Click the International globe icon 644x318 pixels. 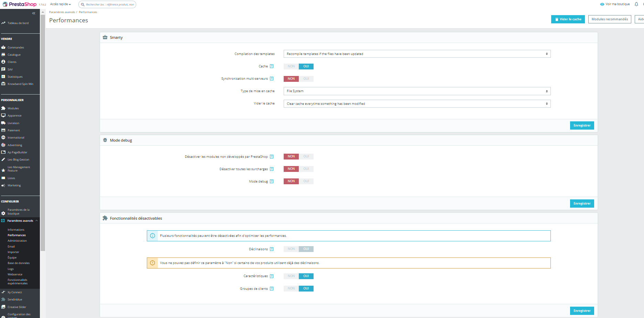pos(3,138)
